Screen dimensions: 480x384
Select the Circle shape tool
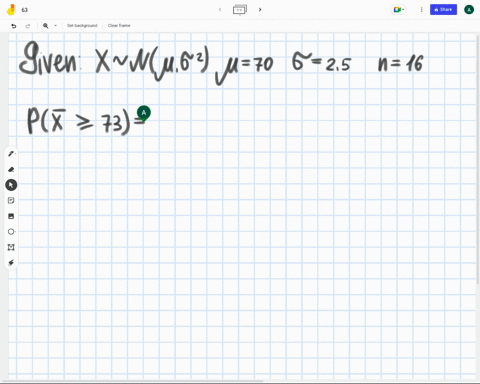click(11, 232)
